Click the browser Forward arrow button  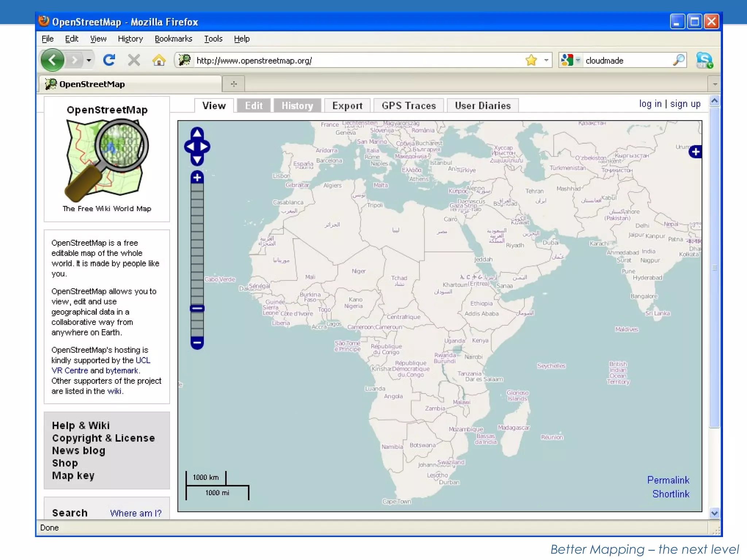pyautogui.click(x=74, y=60)
